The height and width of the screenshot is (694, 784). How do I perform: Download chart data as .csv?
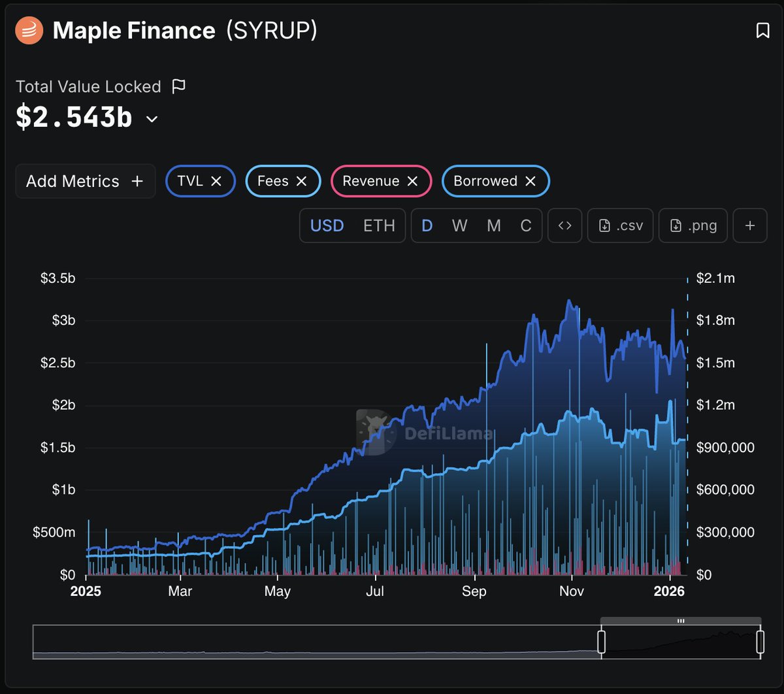(x=621, y=225)
